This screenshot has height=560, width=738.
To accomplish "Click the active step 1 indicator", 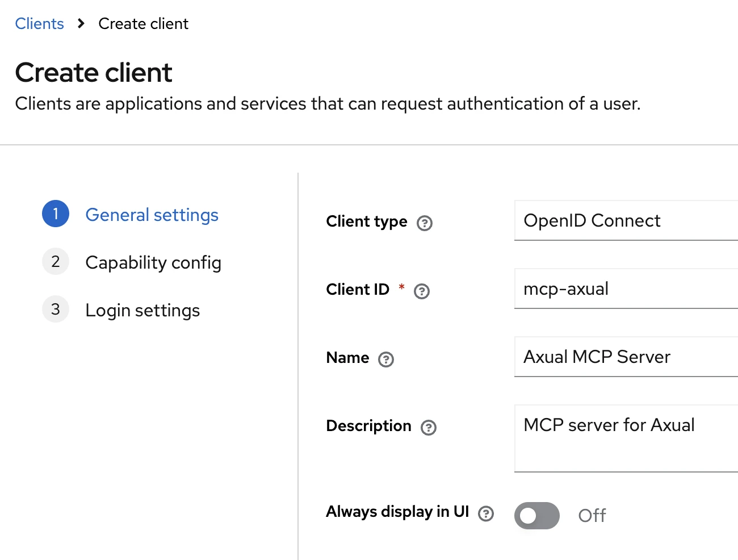I will click(x=55, y=214).
